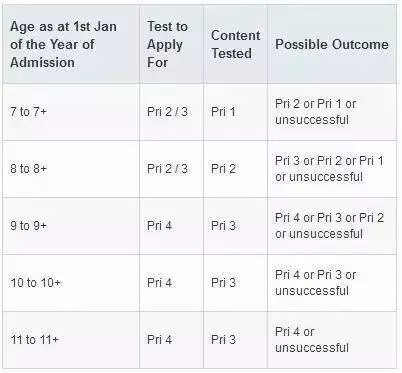Click 'Pri 3 or Pri 2 or Pri 1' outcome cell

329,169
